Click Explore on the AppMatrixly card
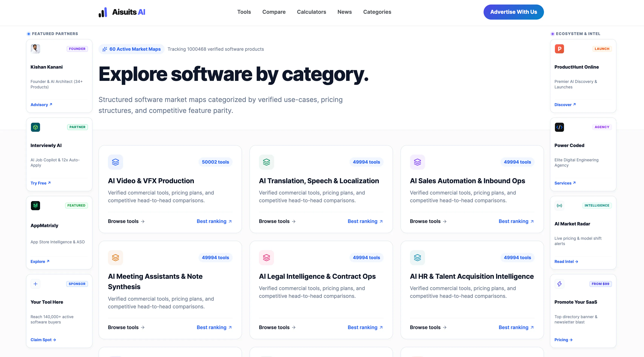Image resolution: width=644 pixels, height=357 pixels. coord(40,261)
